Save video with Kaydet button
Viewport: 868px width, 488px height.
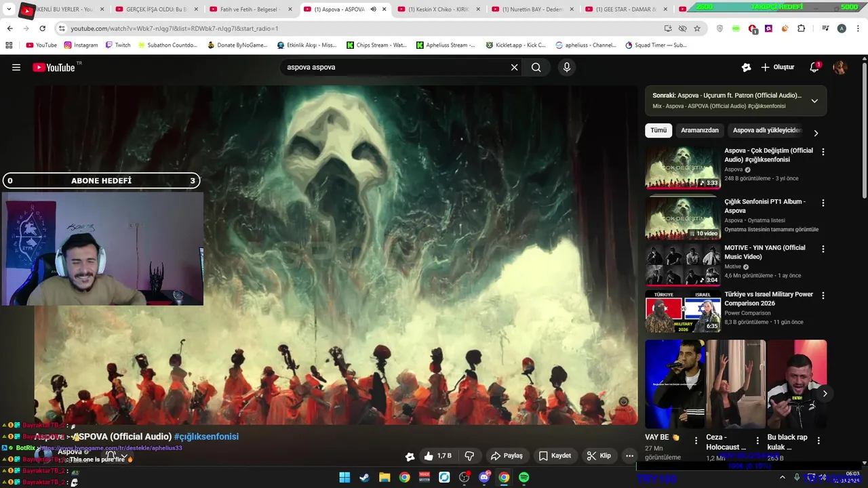tap(555, 456)
